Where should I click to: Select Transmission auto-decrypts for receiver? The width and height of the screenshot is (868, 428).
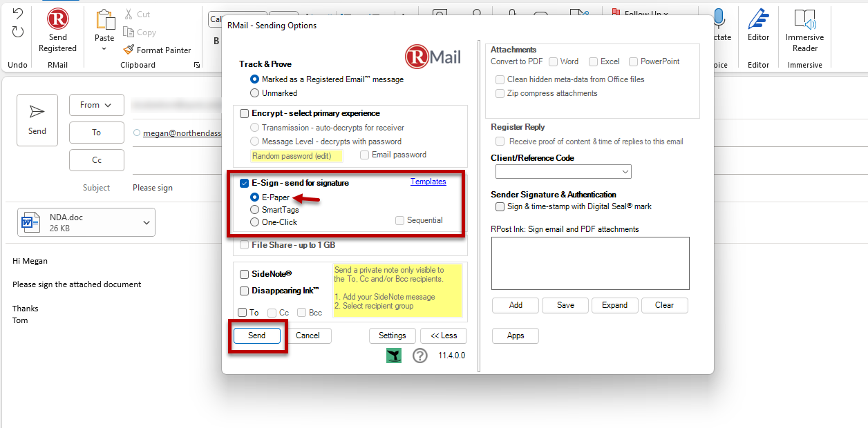click(x=255, y=128)
